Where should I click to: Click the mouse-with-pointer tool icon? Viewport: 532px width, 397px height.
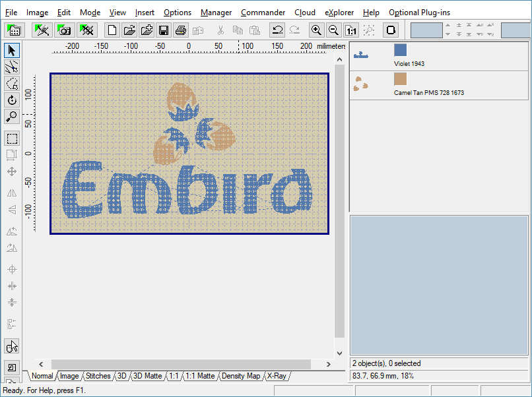pyautogui.click(x=12, y=346)
